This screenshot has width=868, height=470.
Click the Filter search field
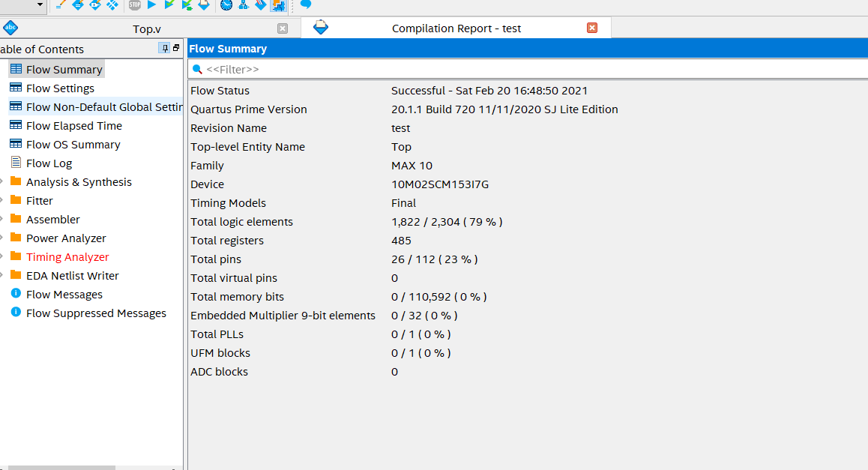coord(525,69)
